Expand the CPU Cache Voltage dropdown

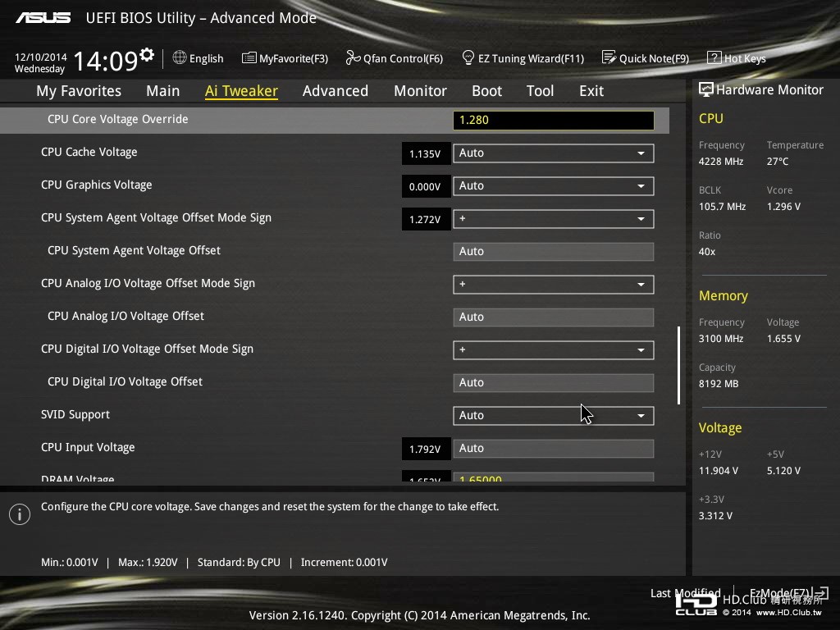coord(554,153)
